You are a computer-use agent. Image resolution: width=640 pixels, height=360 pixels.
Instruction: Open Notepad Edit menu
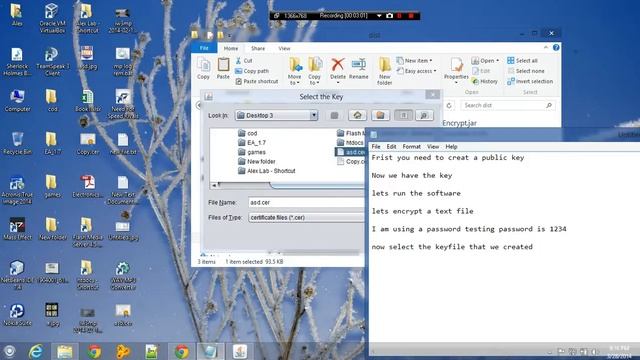tap(391, 147)
